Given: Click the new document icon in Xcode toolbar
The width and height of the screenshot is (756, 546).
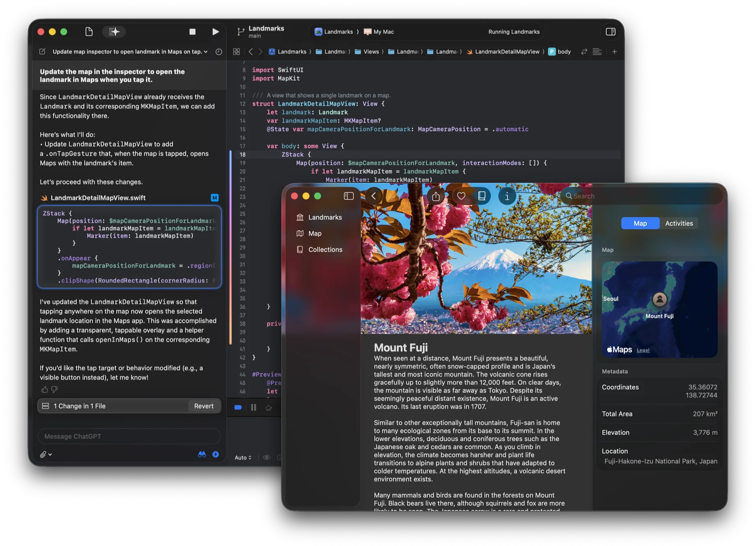Looking at the screenshot, I should [89, 32].
